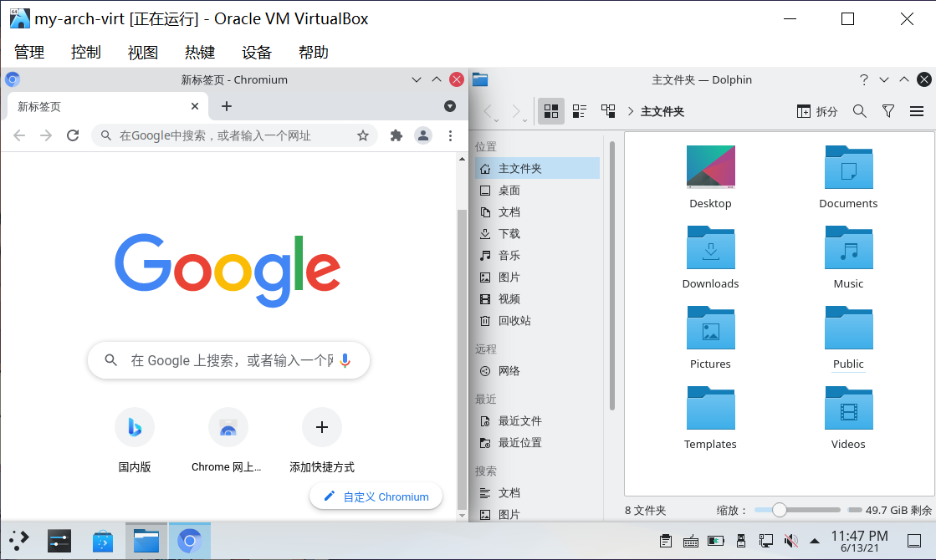The height and width of the screenshot is (560, 936).
Task: Click the 自定义 Chromium button
Action: click(376, 496)
